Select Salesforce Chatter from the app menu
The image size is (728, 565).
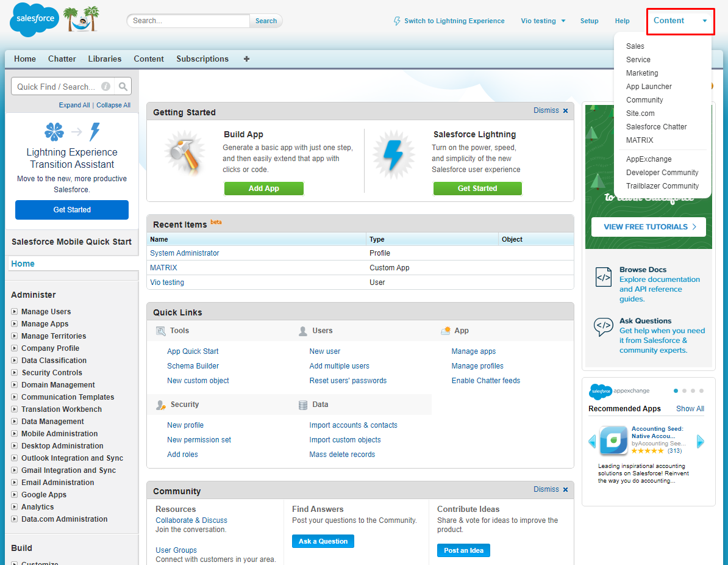pos(656,127)
